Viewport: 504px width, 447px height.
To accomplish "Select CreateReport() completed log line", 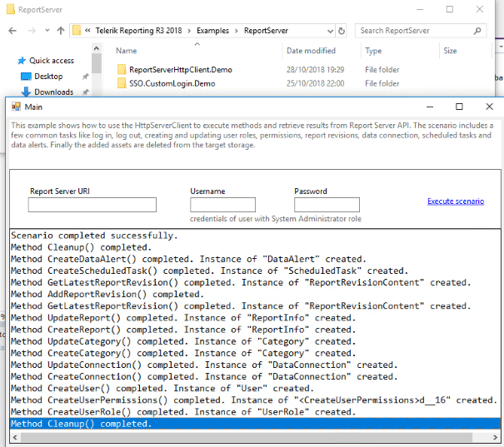I will [x=255, y=330].
